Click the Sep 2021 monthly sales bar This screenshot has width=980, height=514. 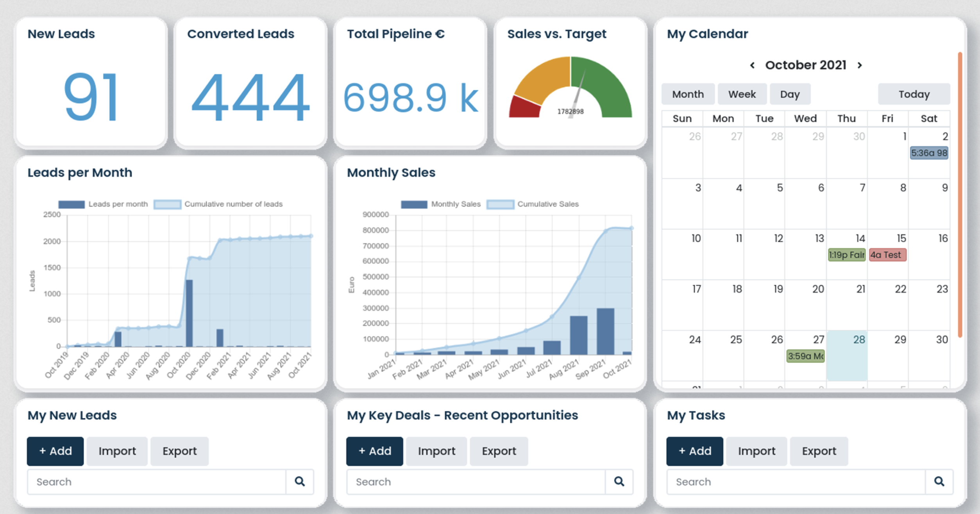pyautogui.click(x=605, y=331)
